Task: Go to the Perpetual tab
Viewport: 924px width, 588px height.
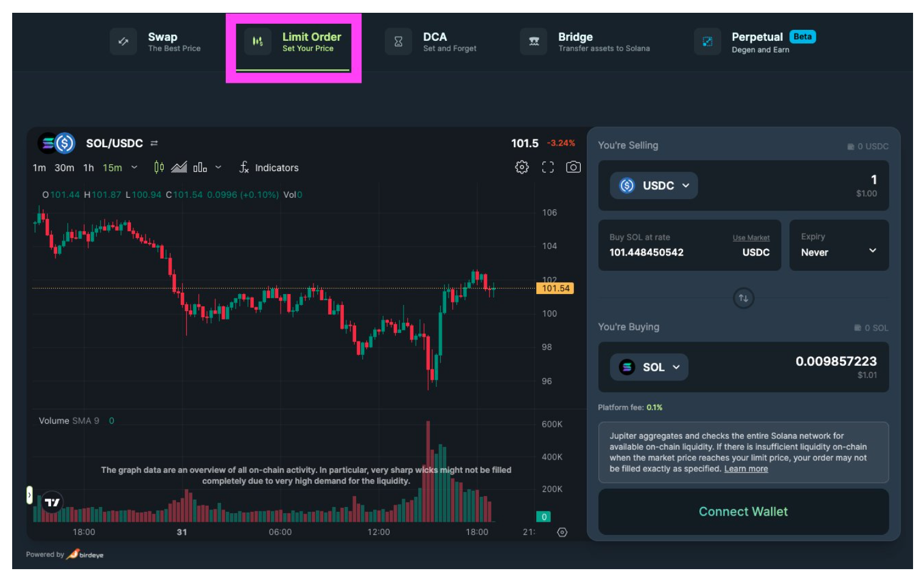Action: [755, 42]
